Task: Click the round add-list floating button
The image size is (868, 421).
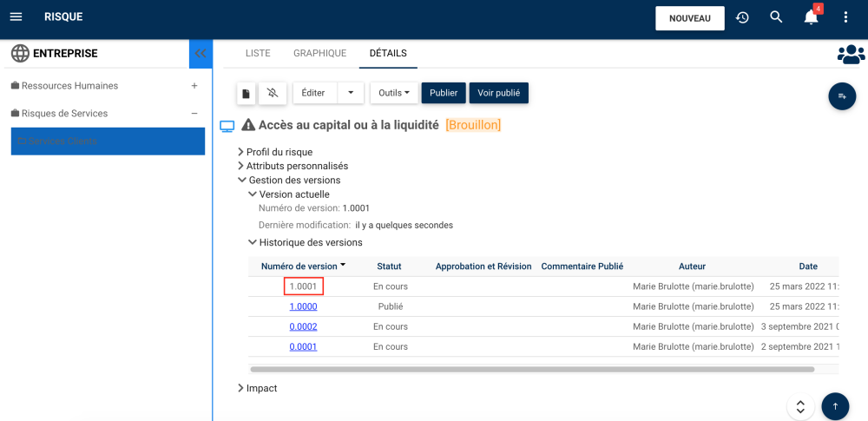Action: [842, 96]
